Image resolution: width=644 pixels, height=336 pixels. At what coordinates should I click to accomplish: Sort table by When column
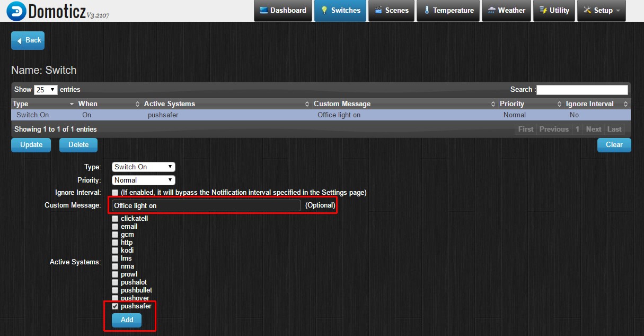pos(109,104)
